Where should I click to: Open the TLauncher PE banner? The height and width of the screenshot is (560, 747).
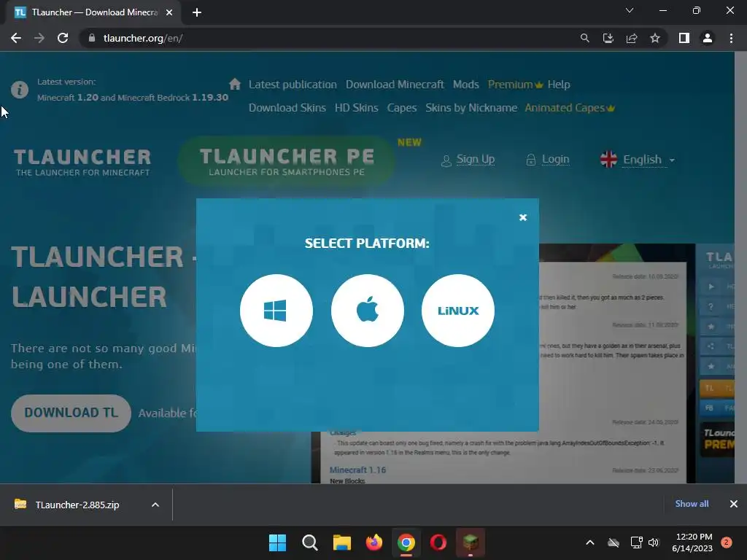(x=286, y=161)
